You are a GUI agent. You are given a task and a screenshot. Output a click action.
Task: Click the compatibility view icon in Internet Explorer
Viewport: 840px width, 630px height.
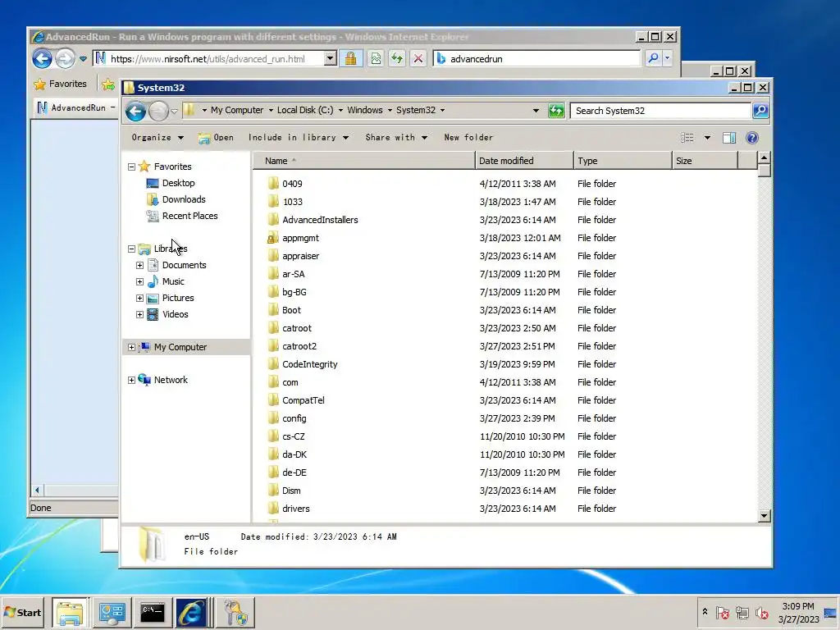(376, 58)
